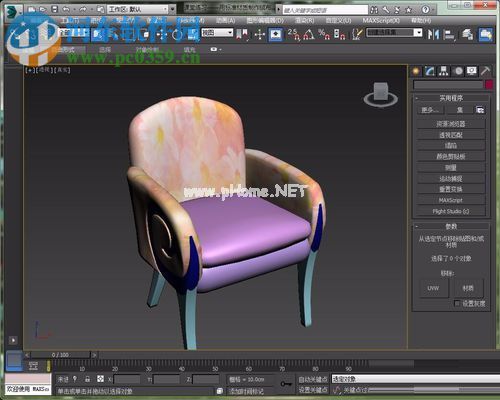Click the search help keyword input field

325,10
